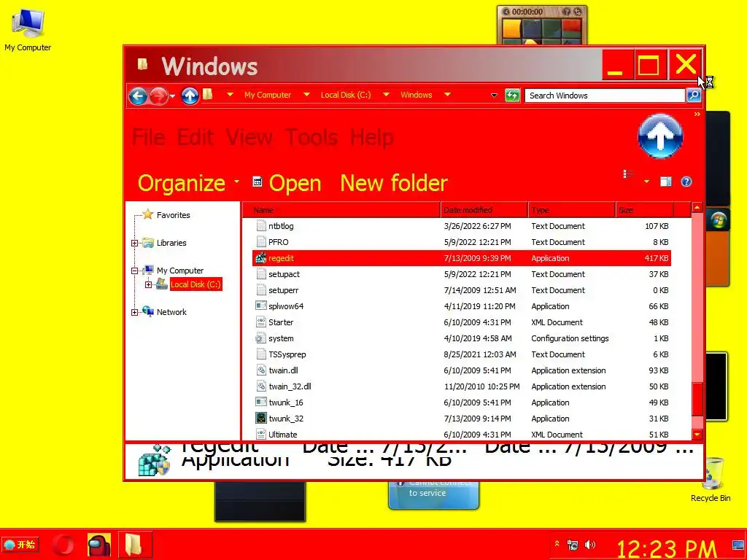Viewport: 747px width, 560px height.
Task: Select the PFRO file
Action: point(462,242)
